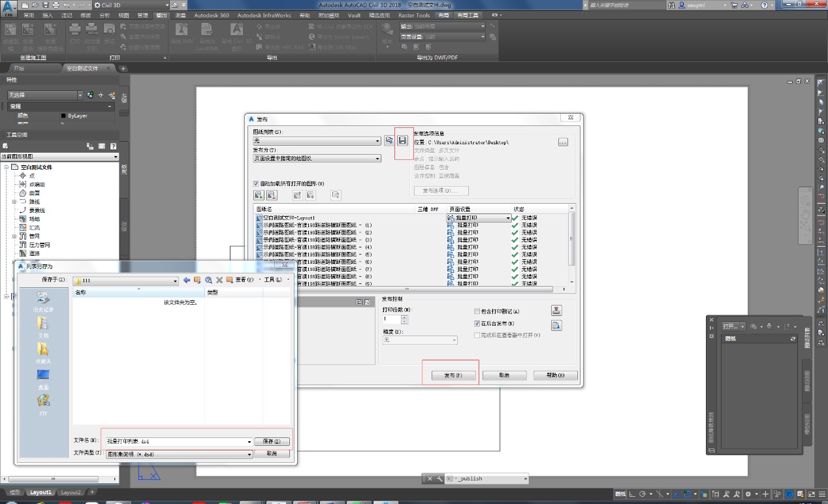Click delete X icon in Save dialog toolbar
The width and height of the screenshot is (828, 504).
(x=219, y=280)
